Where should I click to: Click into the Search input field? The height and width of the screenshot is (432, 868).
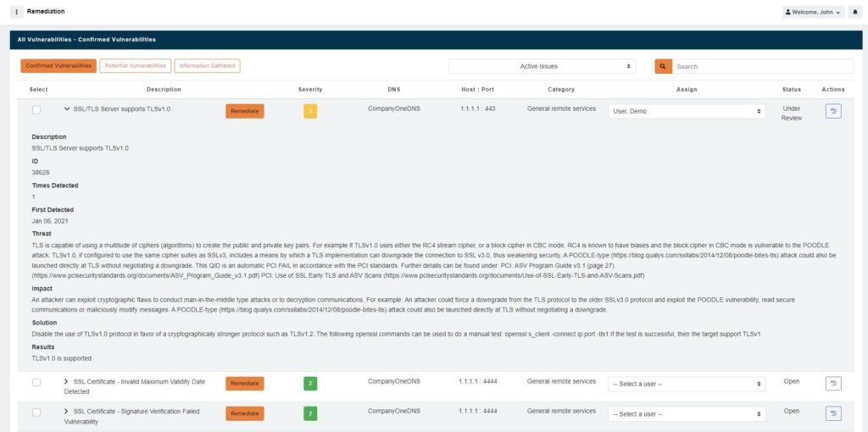pos(763,66)
